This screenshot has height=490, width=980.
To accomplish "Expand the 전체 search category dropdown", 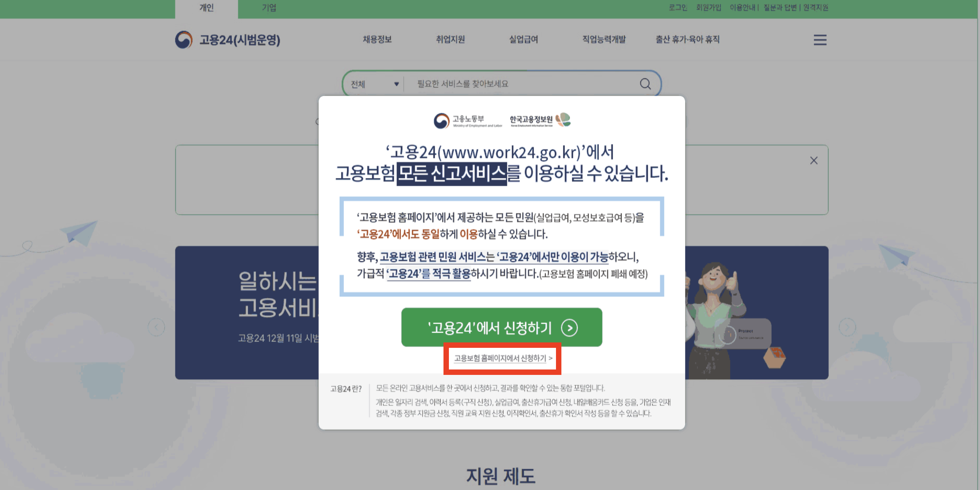I will click(x=374, y=84).
